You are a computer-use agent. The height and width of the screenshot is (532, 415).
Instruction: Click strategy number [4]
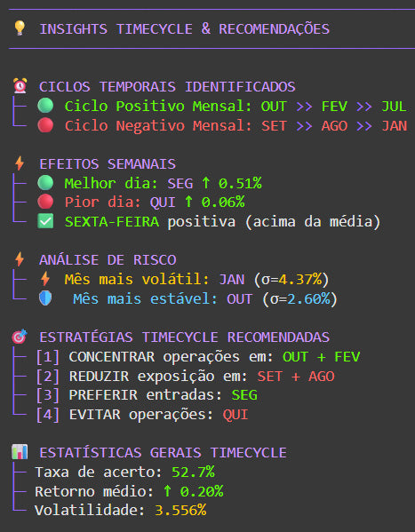pyautogui.click(x=48, y=415)
